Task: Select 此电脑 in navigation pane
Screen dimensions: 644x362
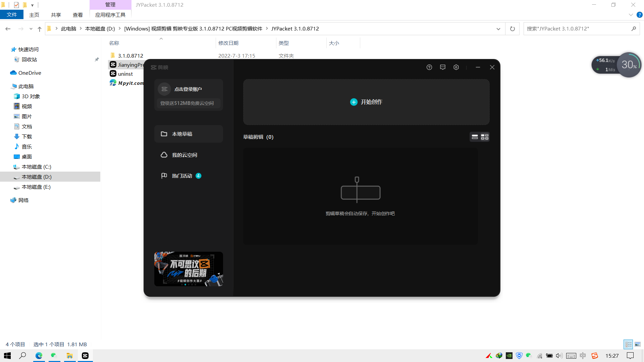Action: pyautogui.click(x=26, y=86)
